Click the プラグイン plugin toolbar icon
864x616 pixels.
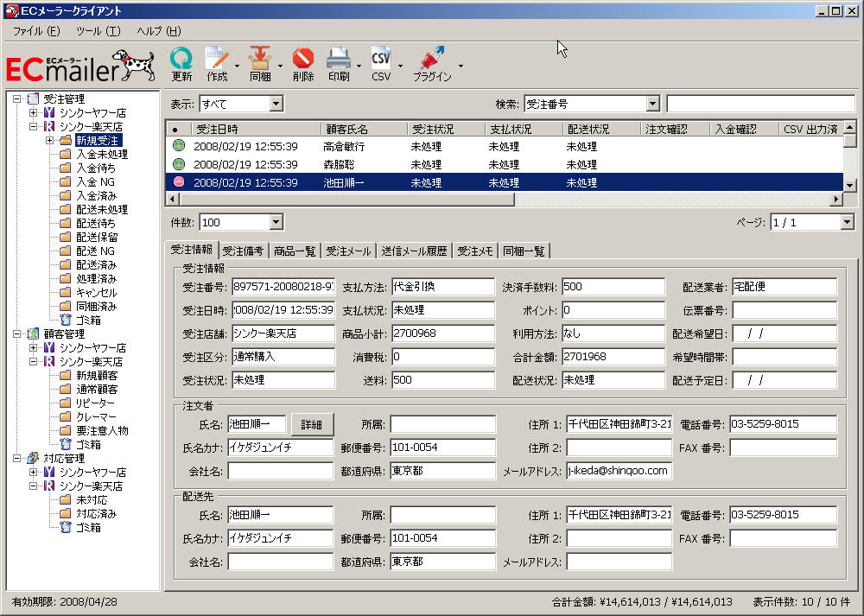click(433, 65)
